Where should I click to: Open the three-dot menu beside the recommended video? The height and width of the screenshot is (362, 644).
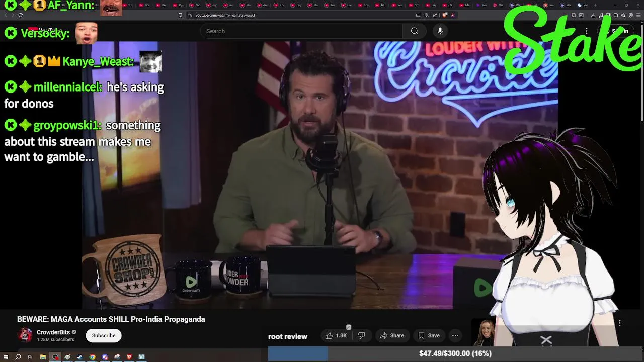coord(620,323)
